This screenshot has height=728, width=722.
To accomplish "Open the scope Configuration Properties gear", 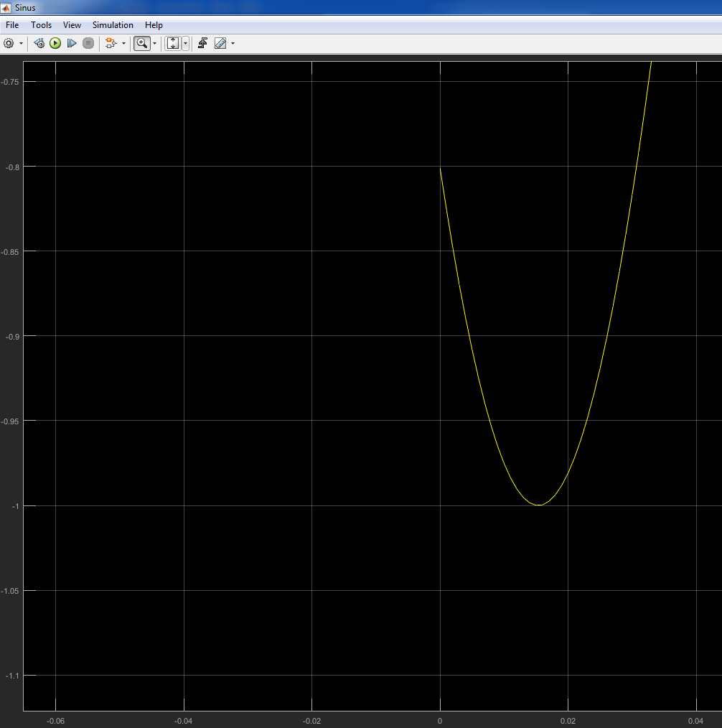I will 9,43.
